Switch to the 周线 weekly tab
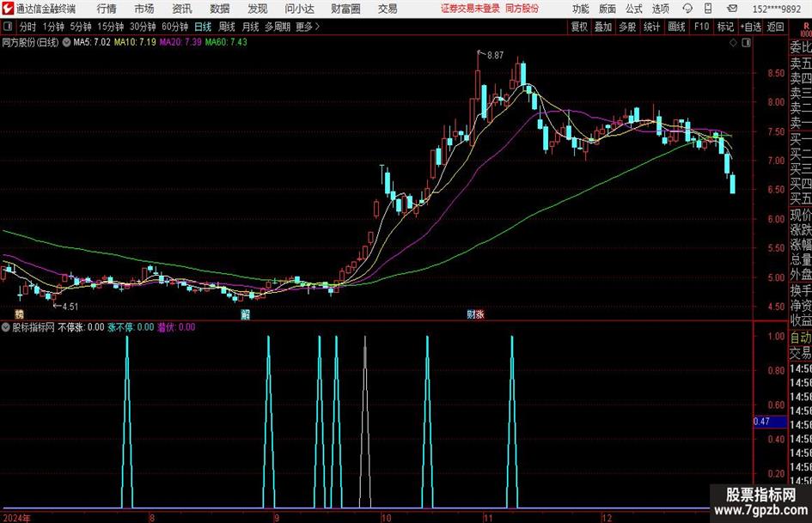The height and width of the screenshot is (523, 812). point(227,27)
